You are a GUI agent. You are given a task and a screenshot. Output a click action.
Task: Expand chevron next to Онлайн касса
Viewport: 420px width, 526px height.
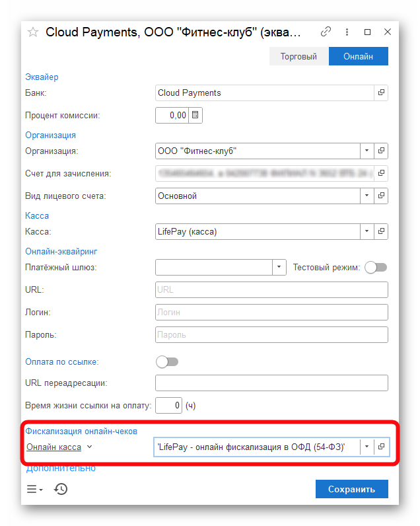90,447
